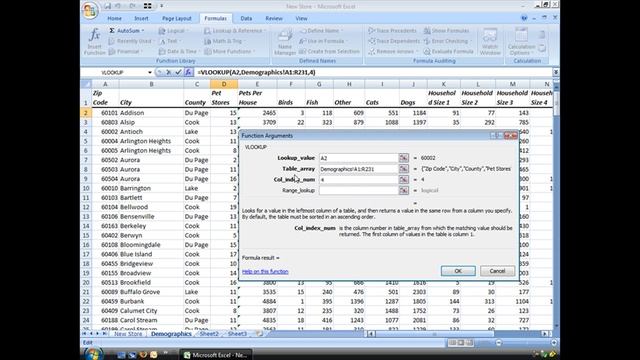Open the Windows Start button
This screenshot has height=360, width=640.
coord(93,354)
